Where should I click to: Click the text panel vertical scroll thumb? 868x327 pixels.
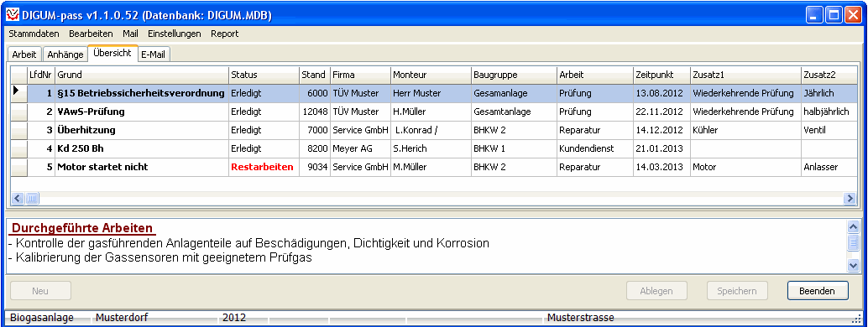[x=853, y=242]
